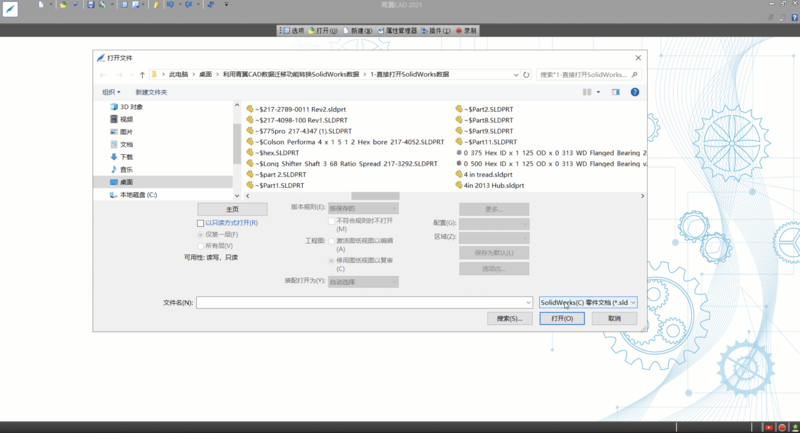Select file ~$hex.SLDPRT

[x=273, y=152]
